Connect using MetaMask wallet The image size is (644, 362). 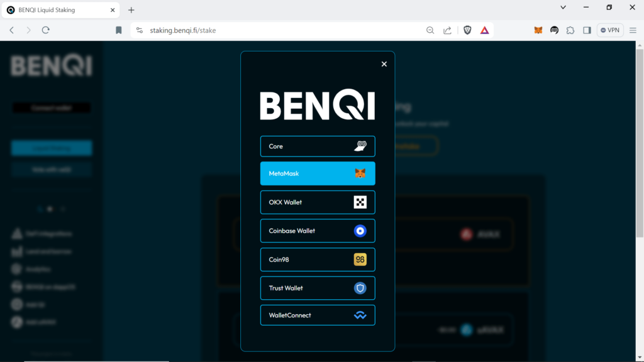click(x=318, y=173)
